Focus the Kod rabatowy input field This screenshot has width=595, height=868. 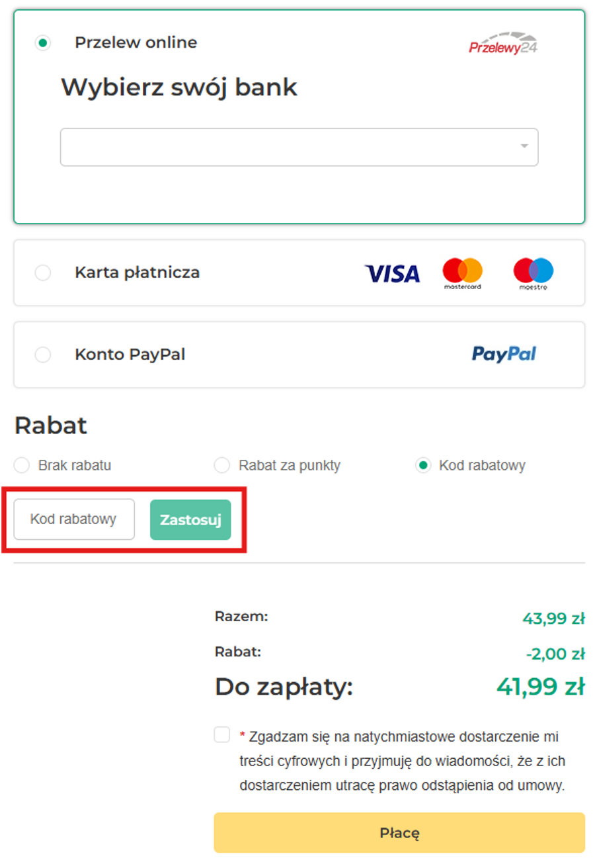[74, 519]
